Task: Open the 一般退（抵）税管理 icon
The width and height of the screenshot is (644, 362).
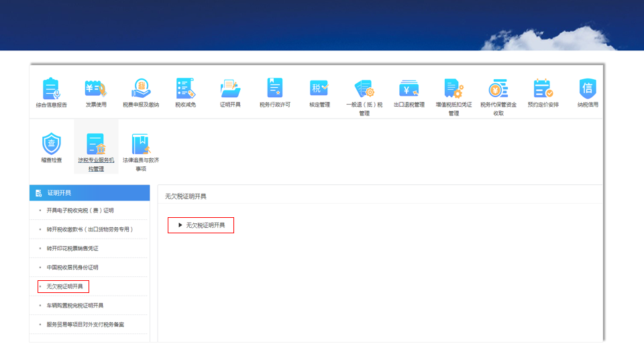Action: [x=364, y=88]
